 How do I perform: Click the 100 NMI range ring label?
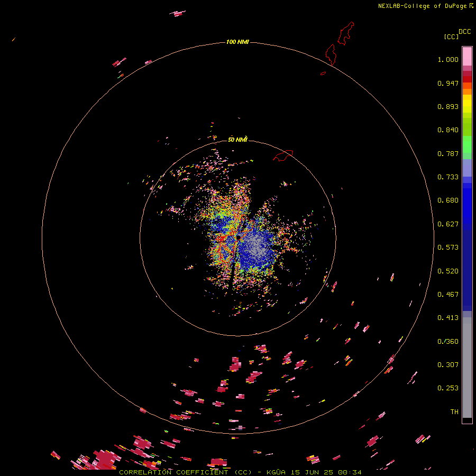237,42
